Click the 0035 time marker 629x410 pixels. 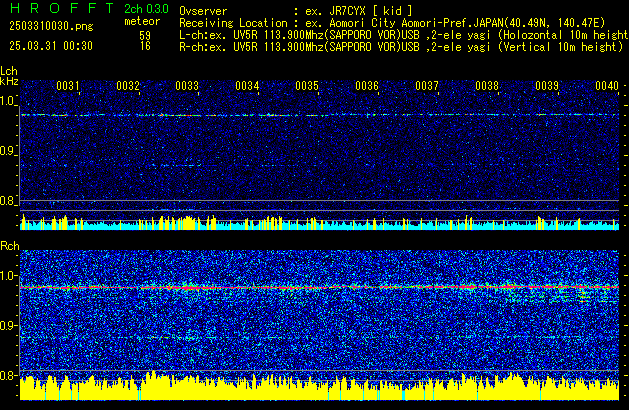click(x=307, y=86)
